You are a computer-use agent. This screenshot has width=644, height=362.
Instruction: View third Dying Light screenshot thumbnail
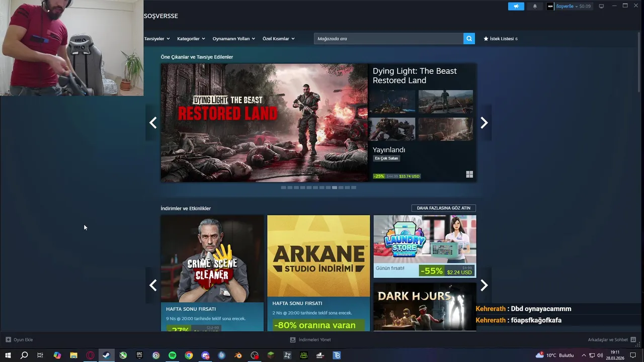click(392, 129)
